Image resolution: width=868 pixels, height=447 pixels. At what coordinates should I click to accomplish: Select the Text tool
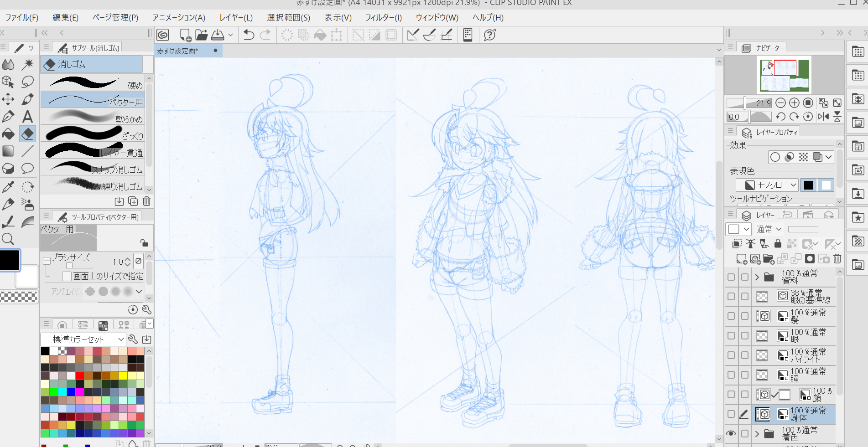click(27, 117)
